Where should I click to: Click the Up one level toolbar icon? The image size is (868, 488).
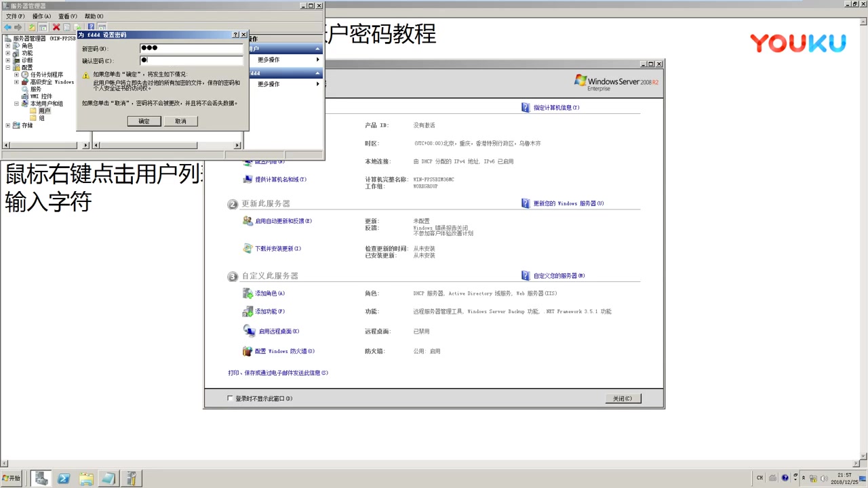pos(32,27)
